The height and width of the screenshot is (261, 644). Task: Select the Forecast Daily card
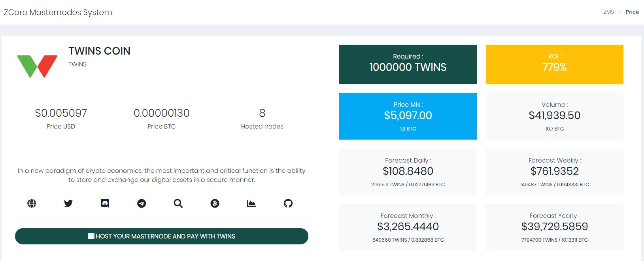click(408, 172)
